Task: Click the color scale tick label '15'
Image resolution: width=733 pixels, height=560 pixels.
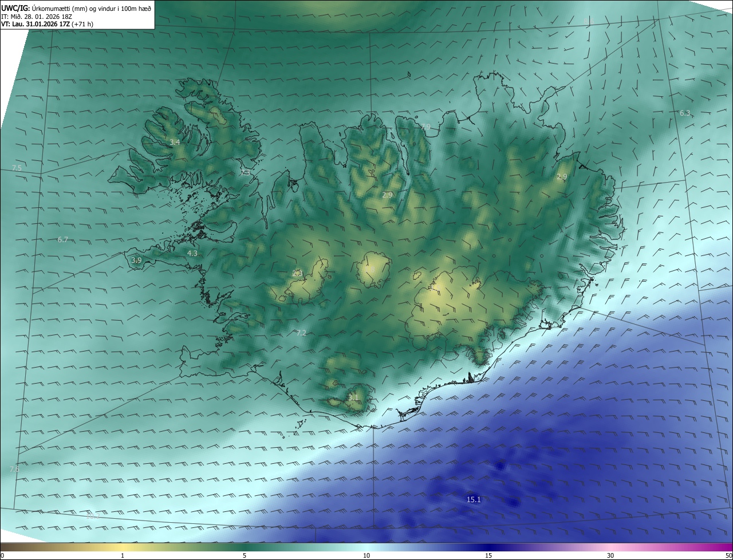Action: coord(488,555)
